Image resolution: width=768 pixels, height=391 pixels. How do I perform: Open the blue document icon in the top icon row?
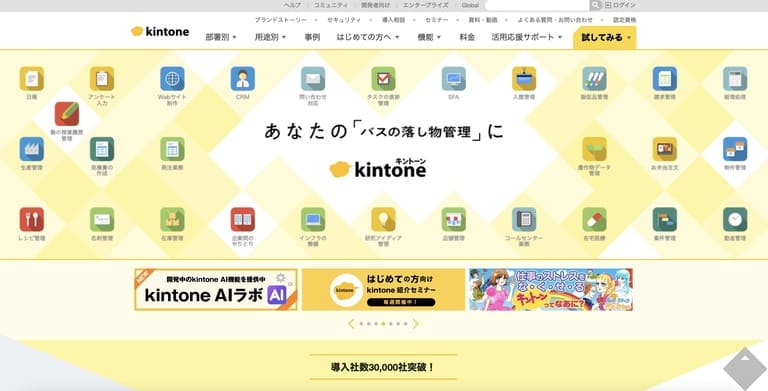point(665,78)
